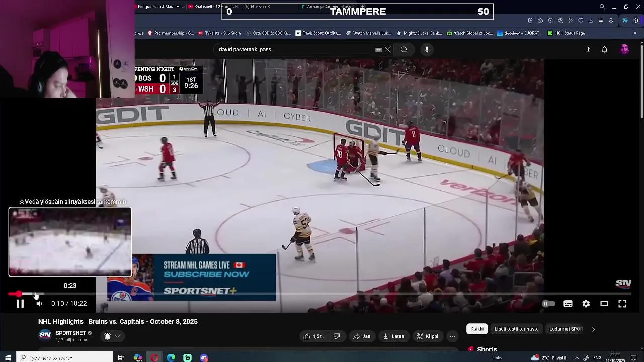Like the video with the thumbs-up button
The height and width of the screenshot is (362, 644).
313,336
